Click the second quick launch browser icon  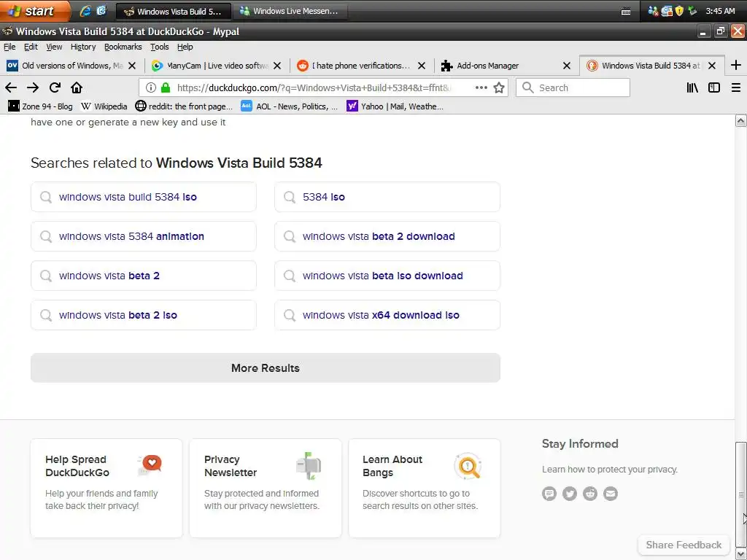point(101,11)
